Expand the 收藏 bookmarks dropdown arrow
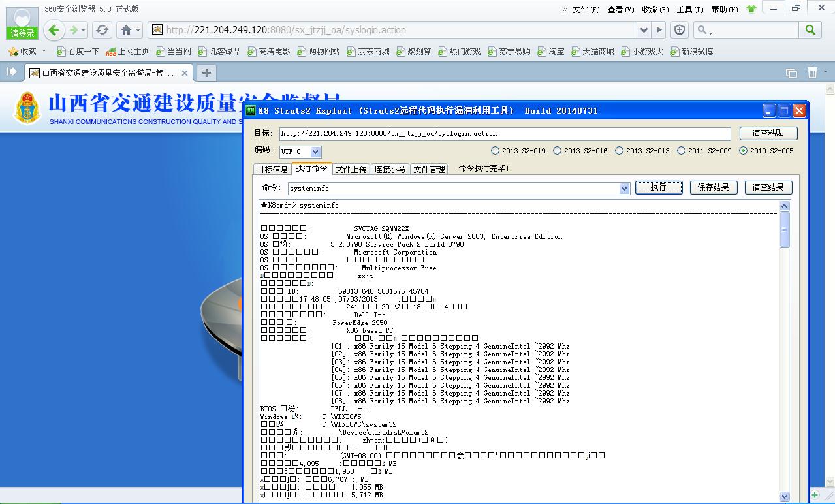The image size is (835, 504). click(44, 51)
